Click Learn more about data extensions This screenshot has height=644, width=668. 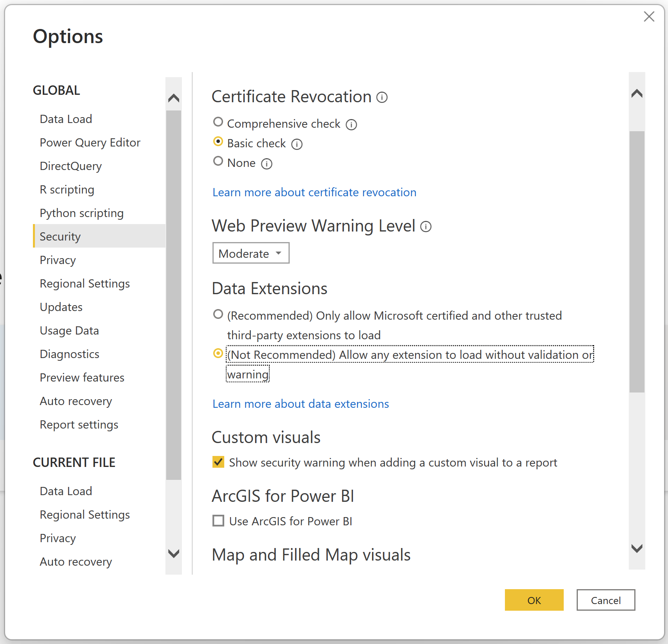(300, 404)
